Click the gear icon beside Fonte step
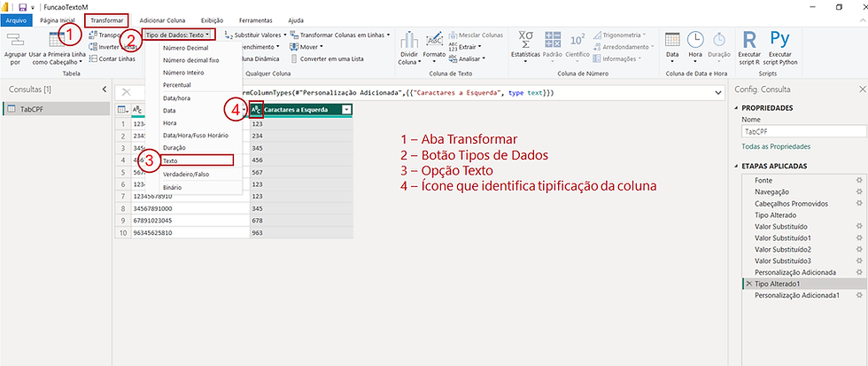868x366 pixels. coord(859,181)
